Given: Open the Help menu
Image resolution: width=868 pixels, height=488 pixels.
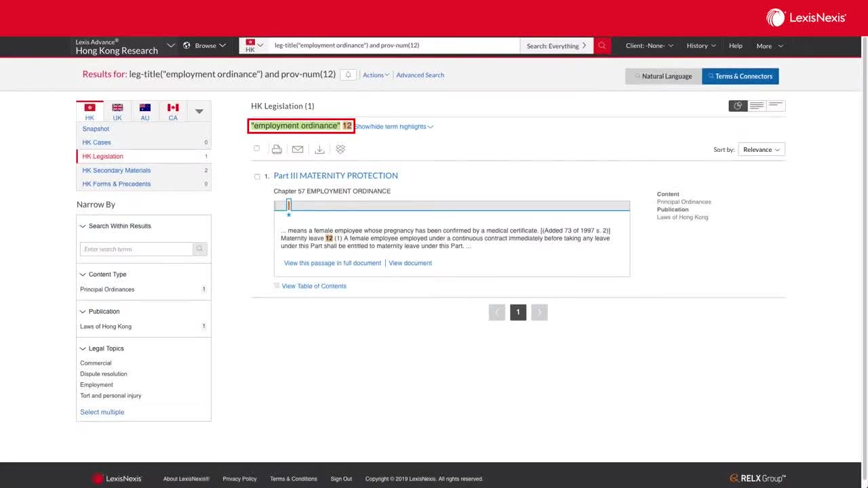Looking at the screenshot, I should [x=736, y=45].
